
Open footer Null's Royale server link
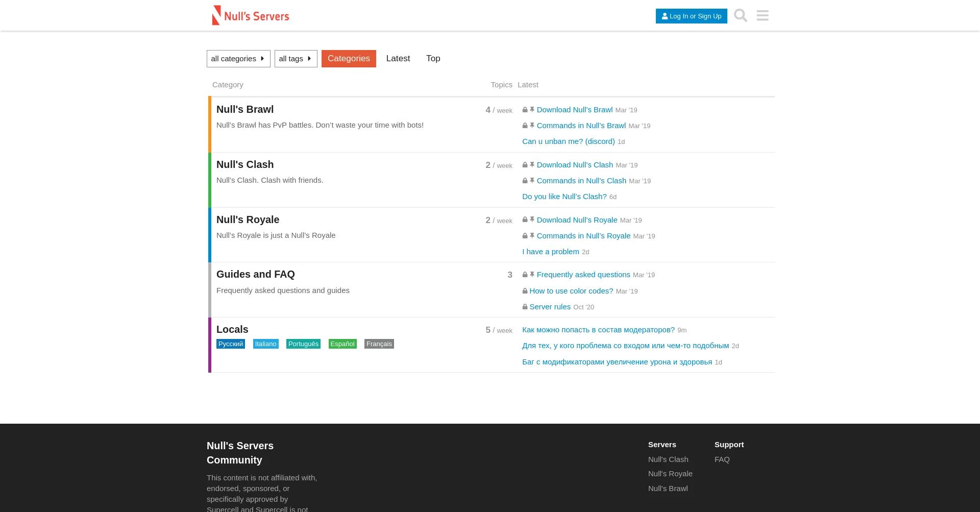click(x=670, y=474)
